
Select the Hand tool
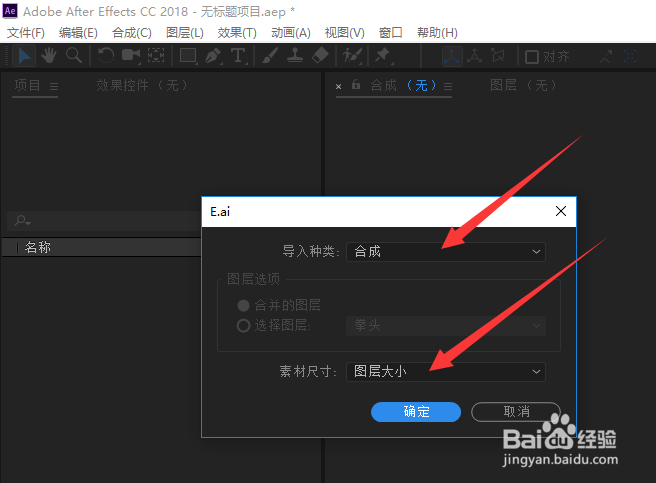coord(49,56)
